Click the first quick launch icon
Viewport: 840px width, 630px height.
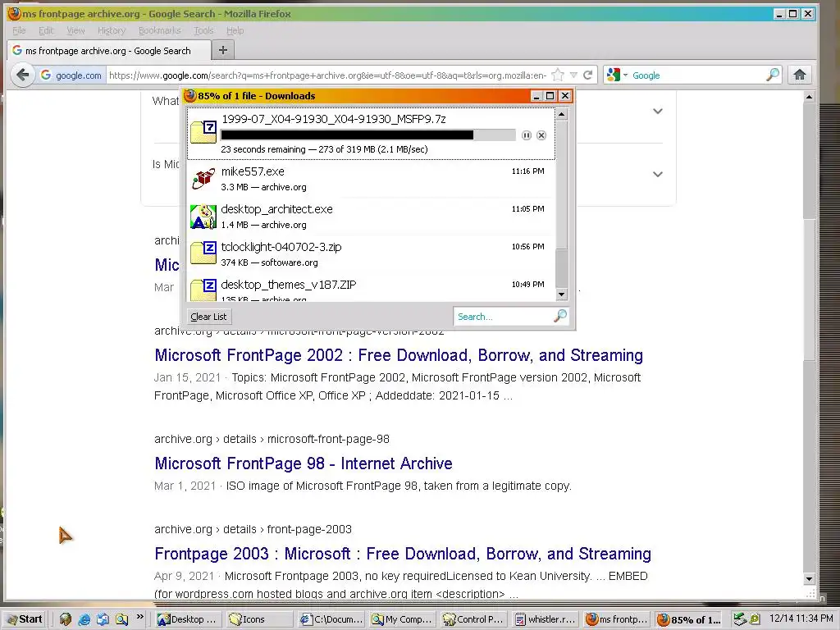pos(66,619)
